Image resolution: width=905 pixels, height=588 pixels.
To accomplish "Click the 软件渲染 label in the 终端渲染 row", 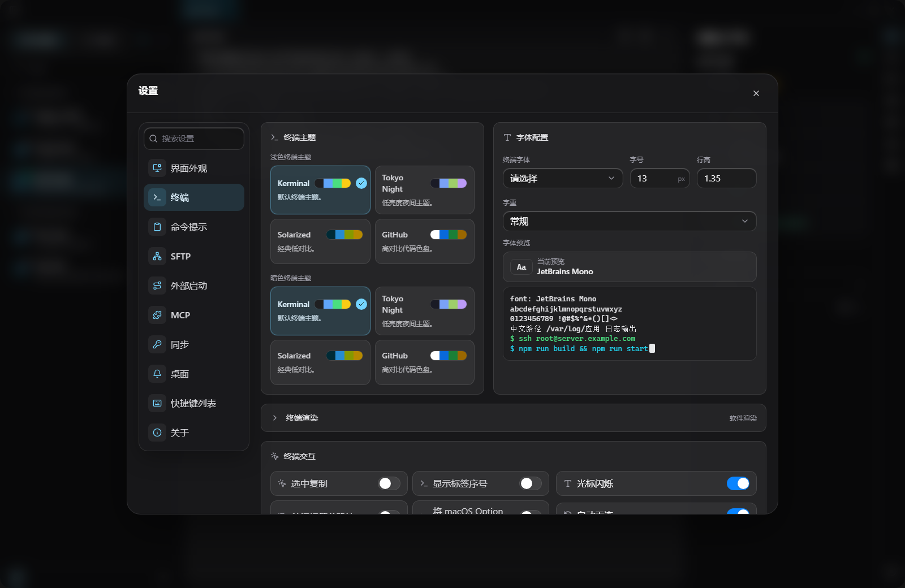I will point(743,418).
